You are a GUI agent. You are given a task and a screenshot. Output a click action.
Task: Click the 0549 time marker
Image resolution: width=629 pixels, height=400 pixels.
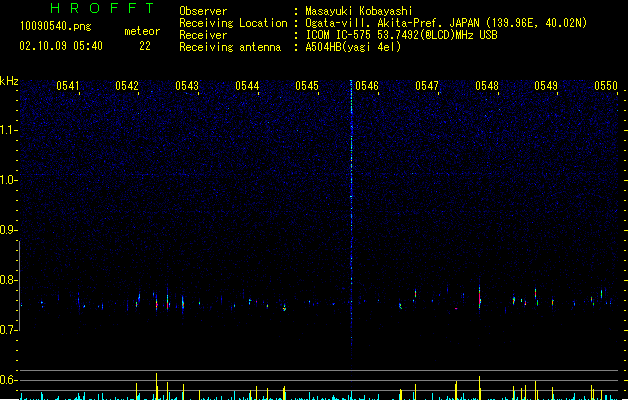tap(546, 86)
